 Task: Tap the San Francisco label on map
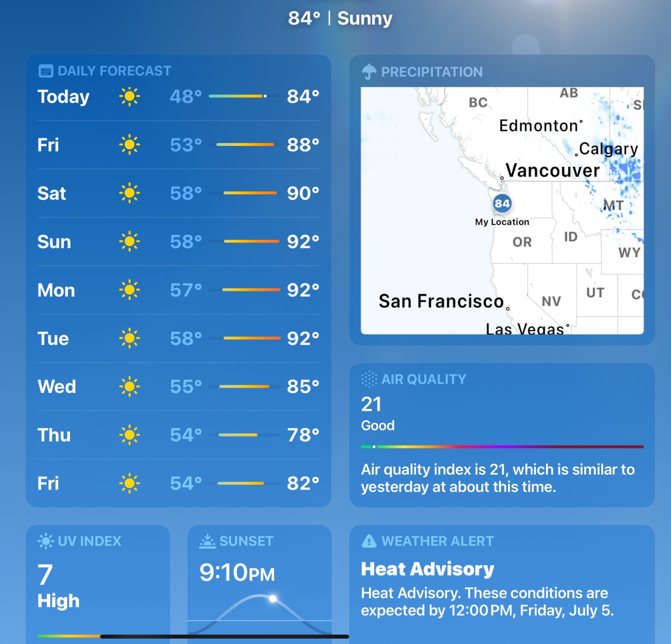coord(441,301)
